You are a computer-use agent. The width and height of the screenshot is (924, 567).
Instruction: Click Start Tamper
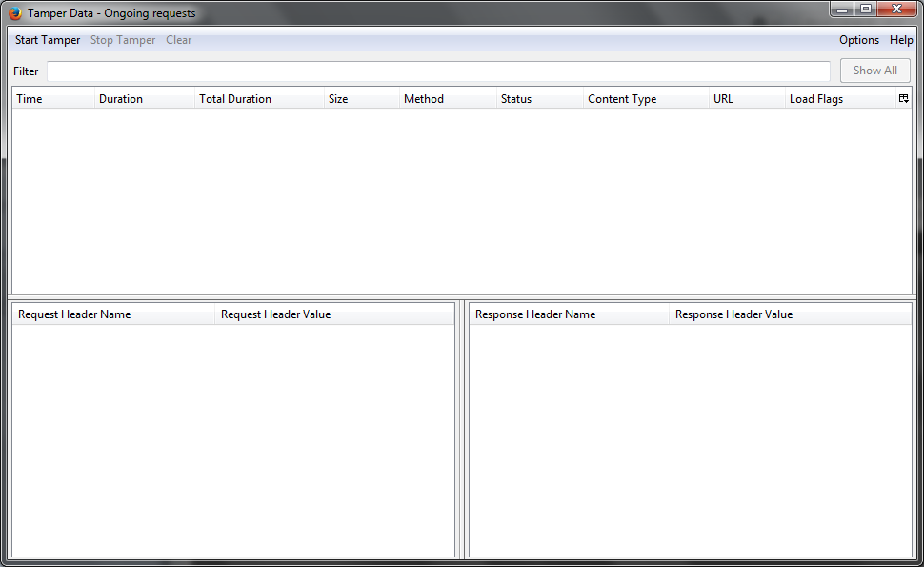[x=48, y=40]
